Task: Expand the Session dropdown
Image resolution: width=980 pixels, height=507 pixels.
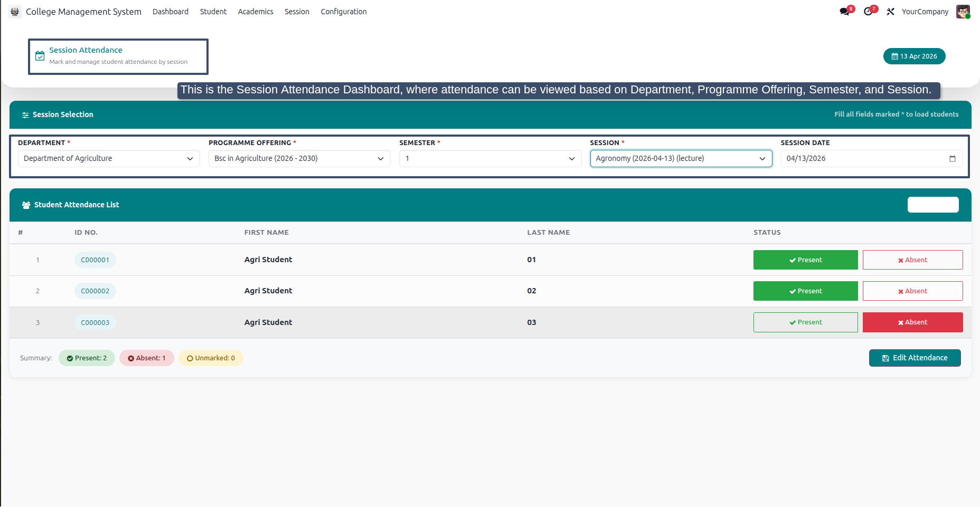Action: 681,159
